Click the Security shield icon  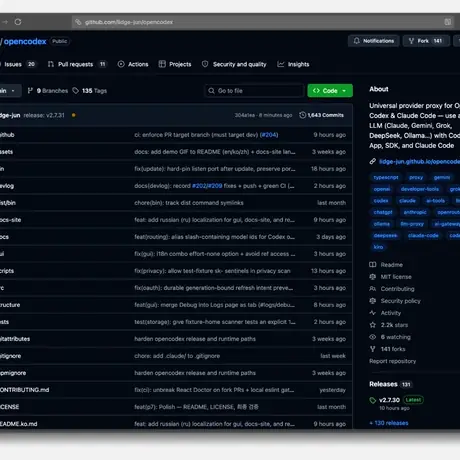tap(205, 64)
